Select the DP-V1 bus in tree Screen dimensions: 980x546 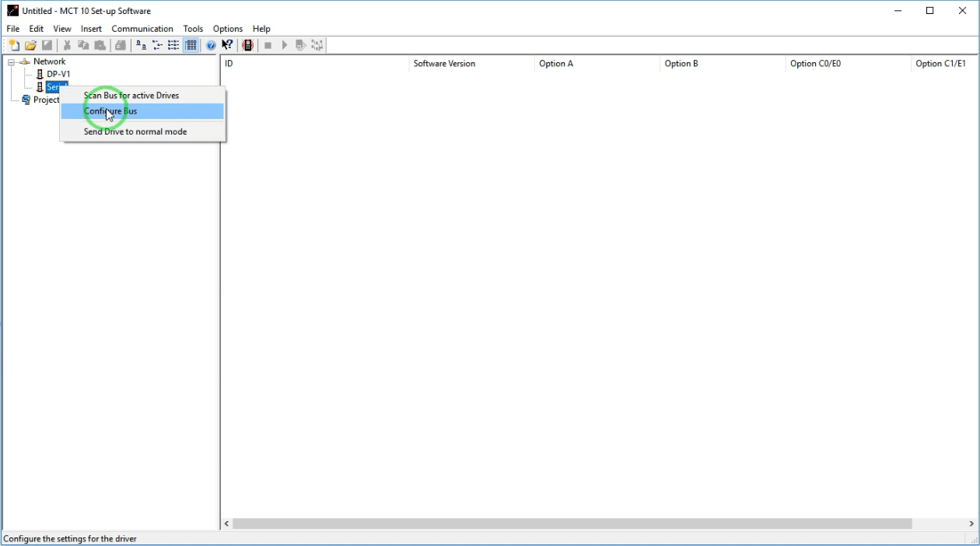[58, 75]
